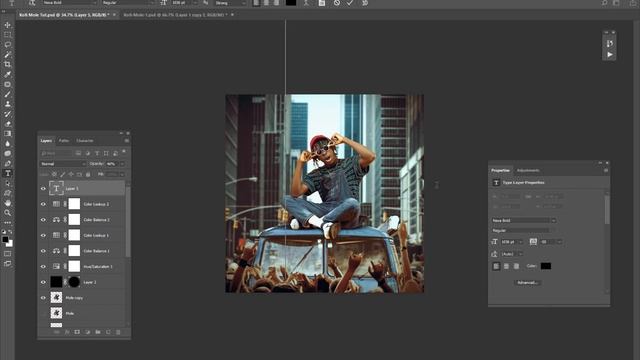The height and width of the screenshot is (360, 640).
Task: Select the Eraser tool
Action: coord(7,124)
